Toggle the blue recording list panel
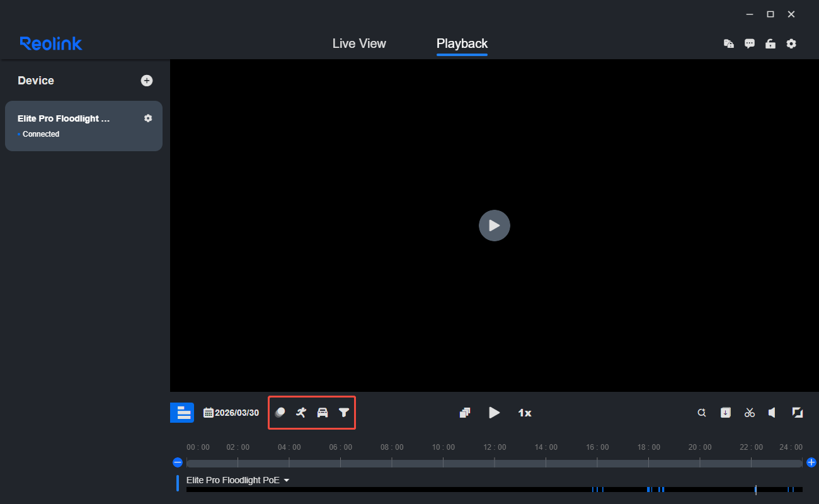819x504 pixels. (x=181, y=413)
